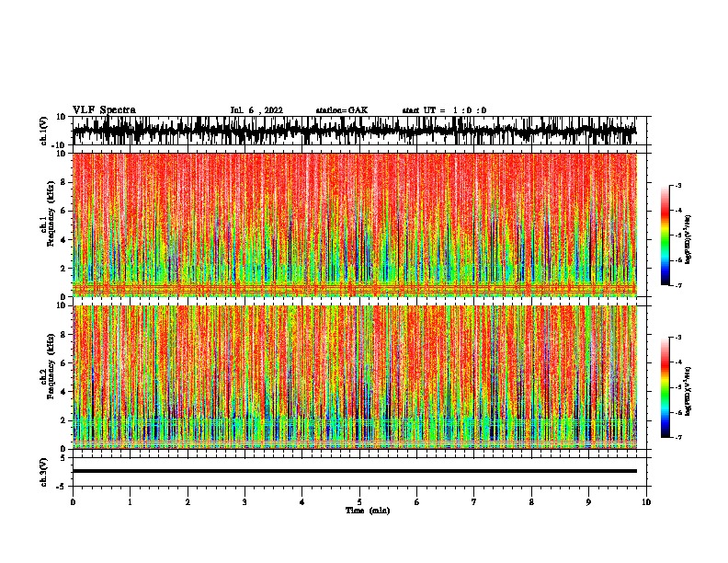
Task: Click inside the ch.1 spectrogram panel
Action: point(355,224)
